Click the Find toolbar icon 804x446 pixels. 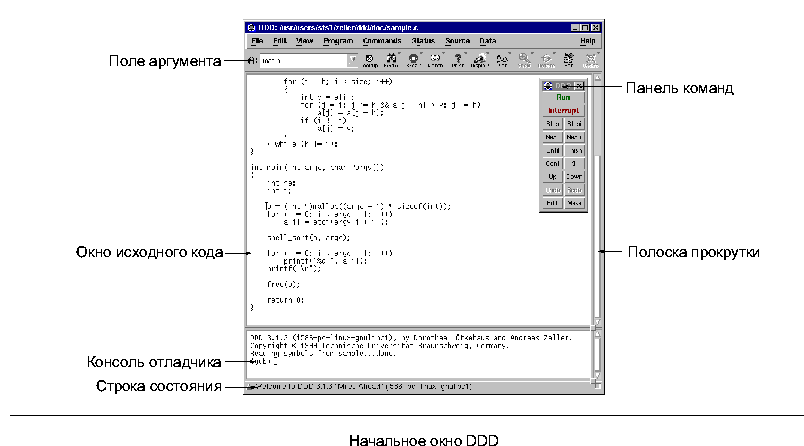(x=391, y=60)
